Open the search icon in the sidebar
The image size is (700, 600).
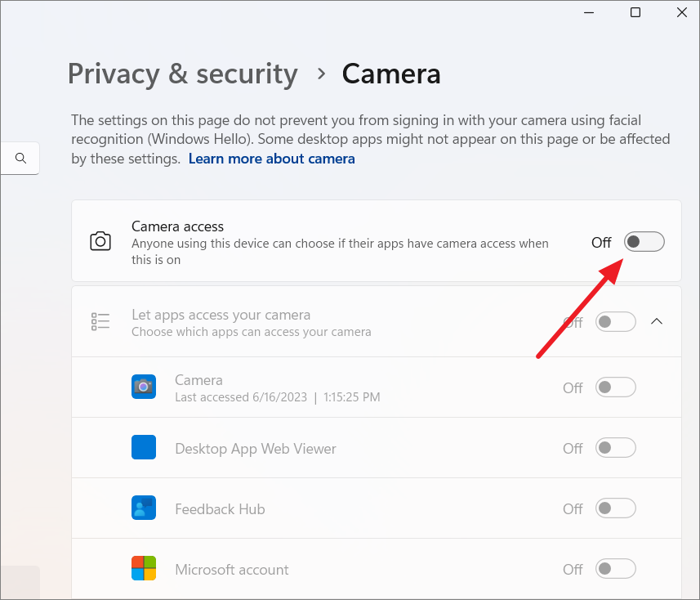[20, 158]
